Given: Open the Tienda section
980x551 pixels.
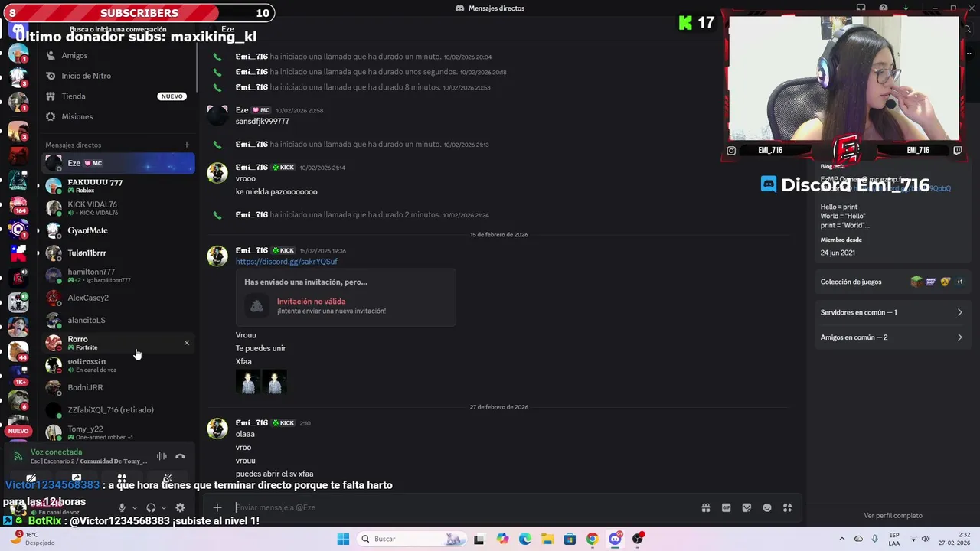Looking at the screenshot, I should coord(118,96).
